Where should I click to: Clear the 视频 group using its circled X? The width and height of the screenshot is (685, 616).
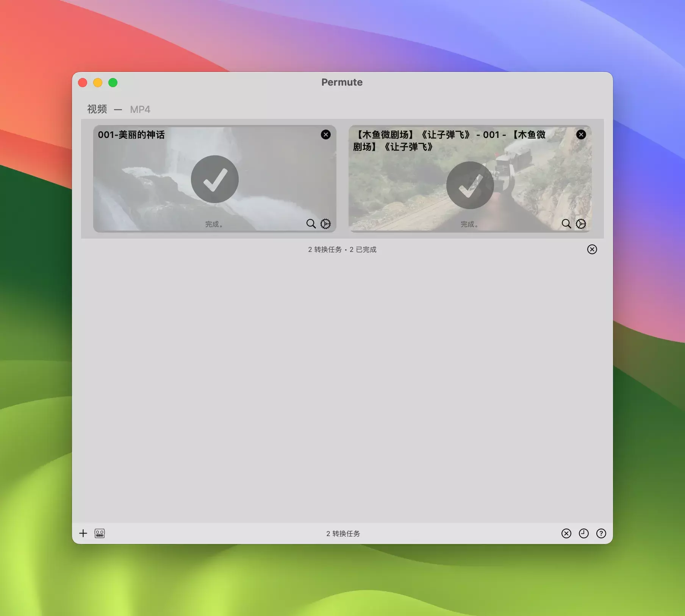(592, 249)
